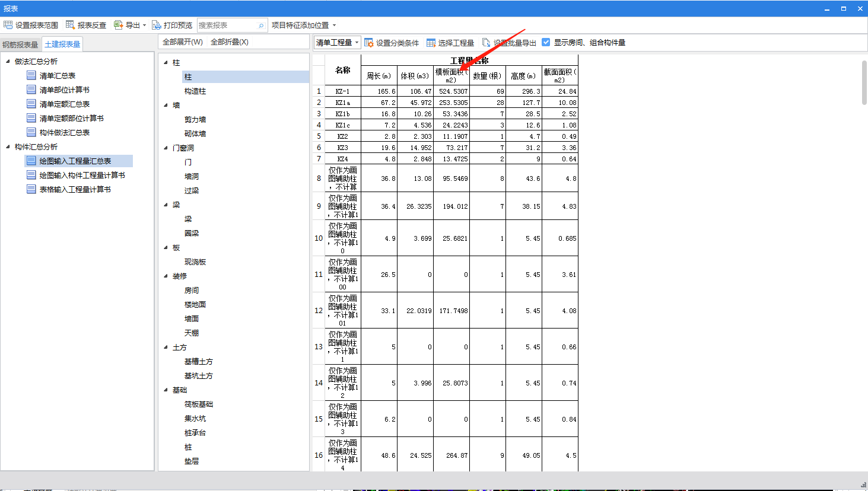
Task: Select 过梁 in component tree
Action: (192, 190)
